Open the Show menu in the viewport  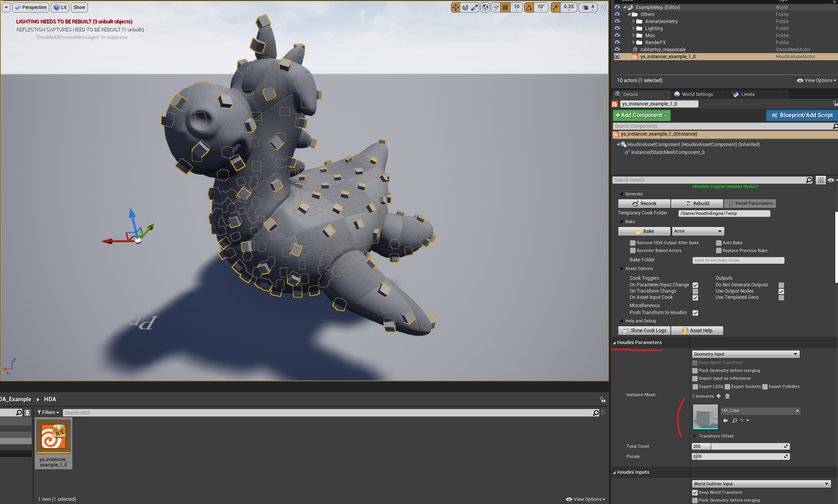point(79,7)
